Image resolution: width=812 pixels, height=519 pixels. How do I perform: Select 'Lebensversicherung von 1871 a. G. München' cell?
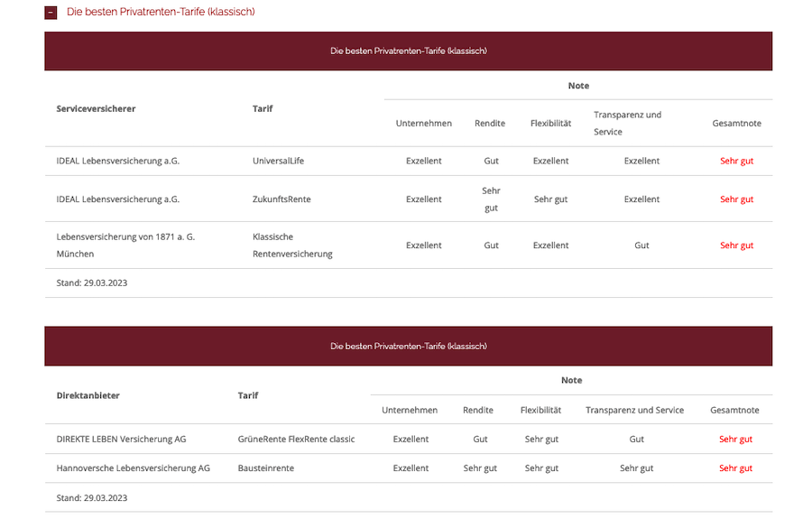(125, 246)
